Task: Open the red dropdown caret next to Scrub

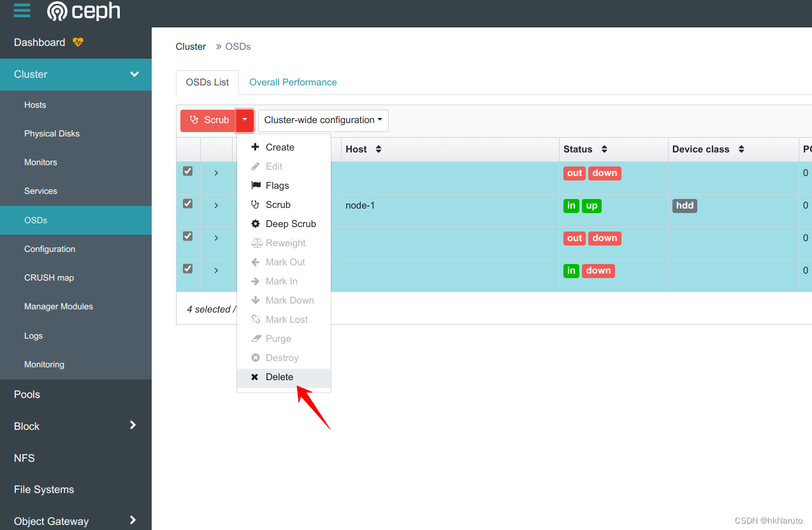Action: pos(245,120)
